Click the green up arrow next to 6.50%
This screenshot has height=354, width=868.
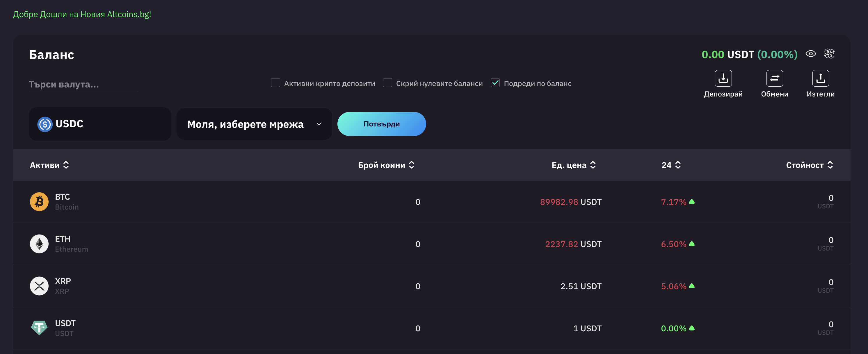point(692,244)
